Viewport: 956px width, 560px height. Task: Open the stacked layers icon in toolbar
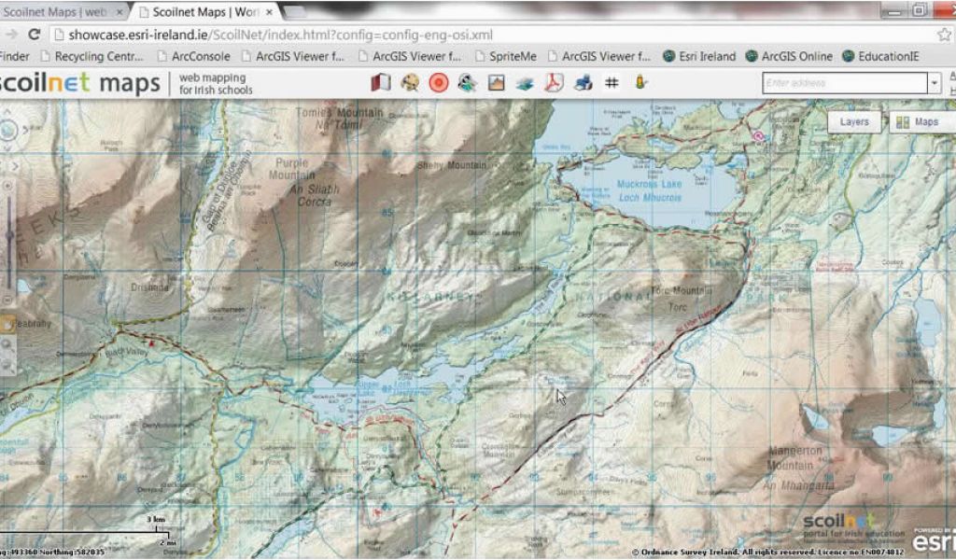(x=525, y=83)
